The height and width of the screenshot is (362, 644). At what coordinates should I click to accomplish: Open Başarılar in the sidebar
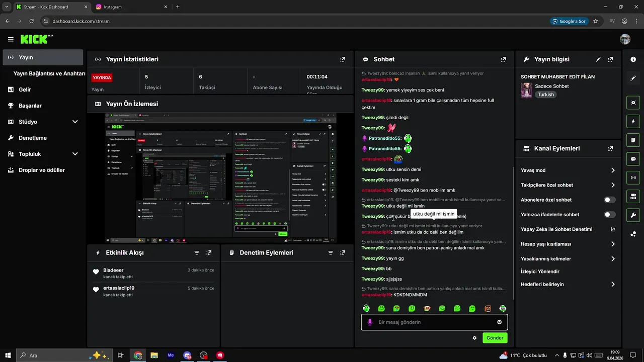pos(43,106)
